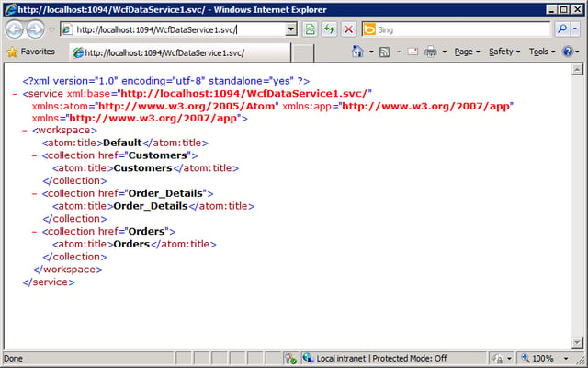Click the status bar padlock privacy icon
Viewport: 588px width, 368px height.
pos(498,359)
